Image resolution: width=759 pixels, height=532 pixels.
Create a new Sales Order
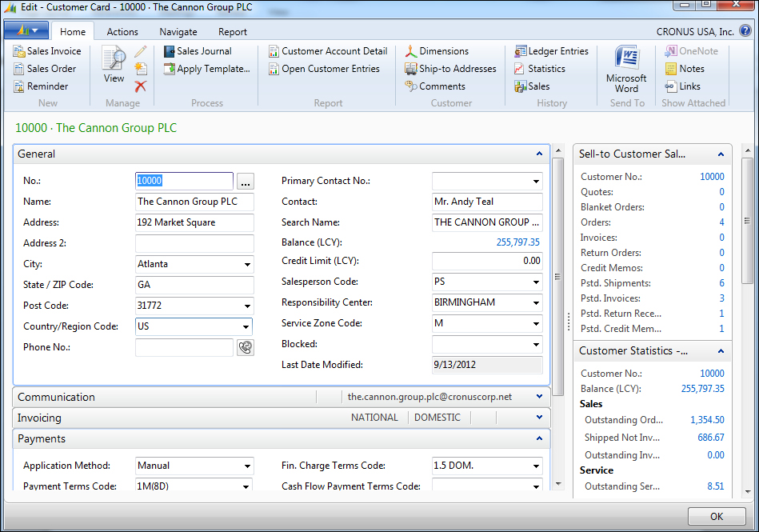click(x=45, y=69)
